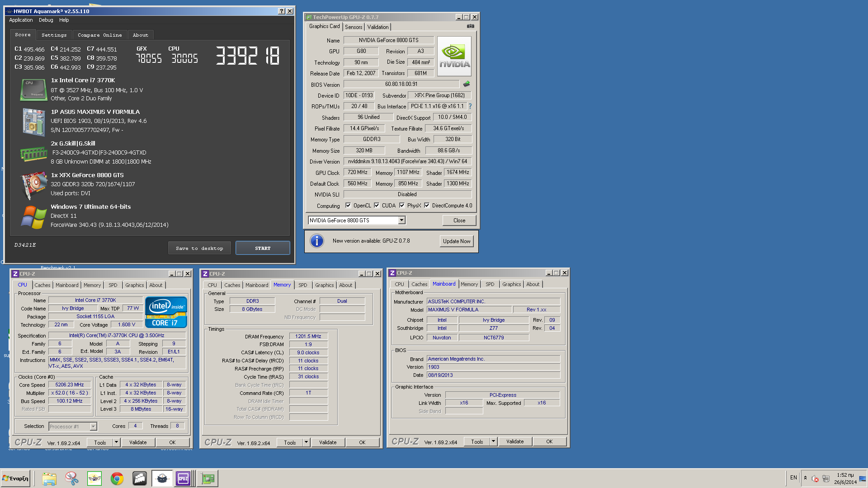Open the Debug menu in Aquamark
This screenshot has height=488, width=868.
click(46, 20)
